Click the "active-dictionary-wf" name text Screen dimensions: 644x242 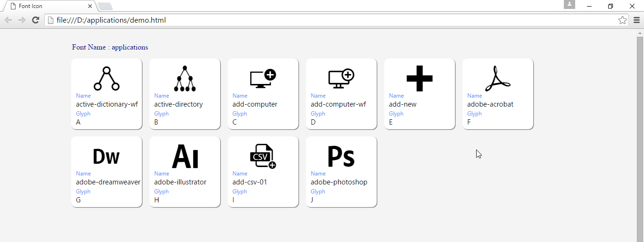[x=107, y=104]
